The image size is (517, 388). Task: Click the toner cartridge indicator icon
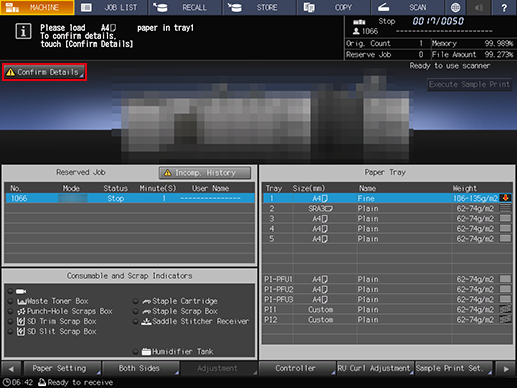pyautogui.click(x=21, y=291)
